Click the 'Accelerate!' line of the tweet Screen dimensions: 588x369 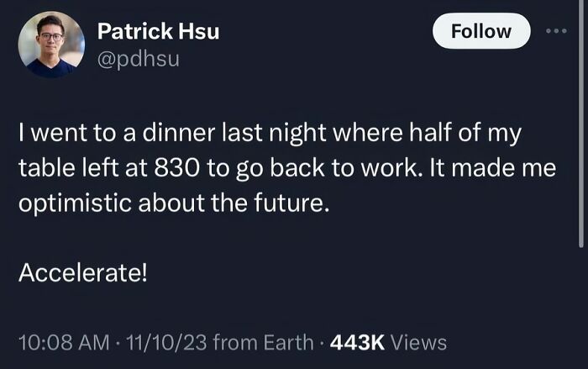pyautogui.click(x=83, y=272)
